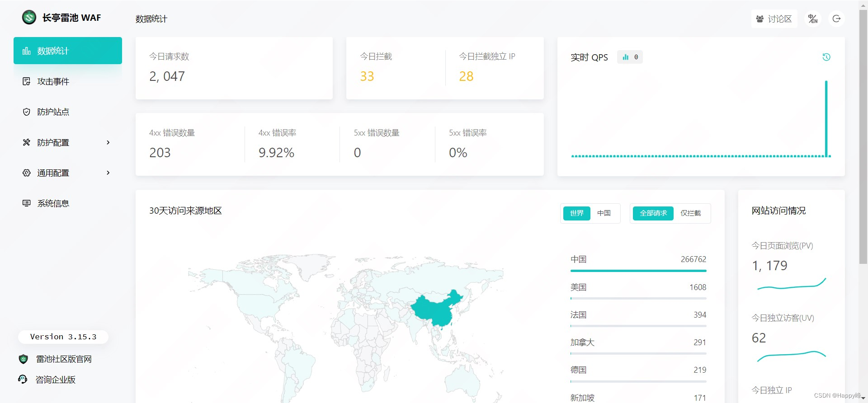
Task: Click the 今日独立 IP label
Action: [772, 390]
